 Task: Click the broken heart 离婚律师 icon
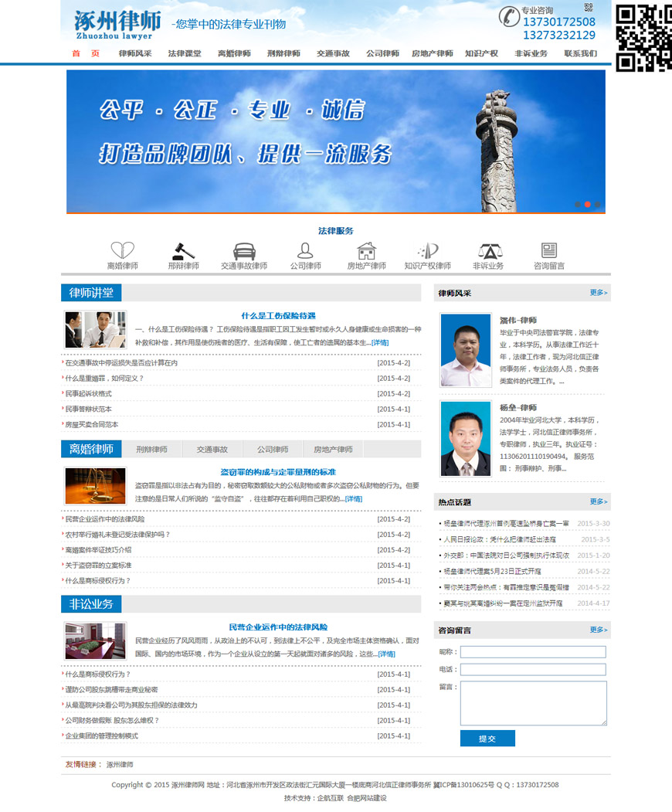click(x=122, y=250)
